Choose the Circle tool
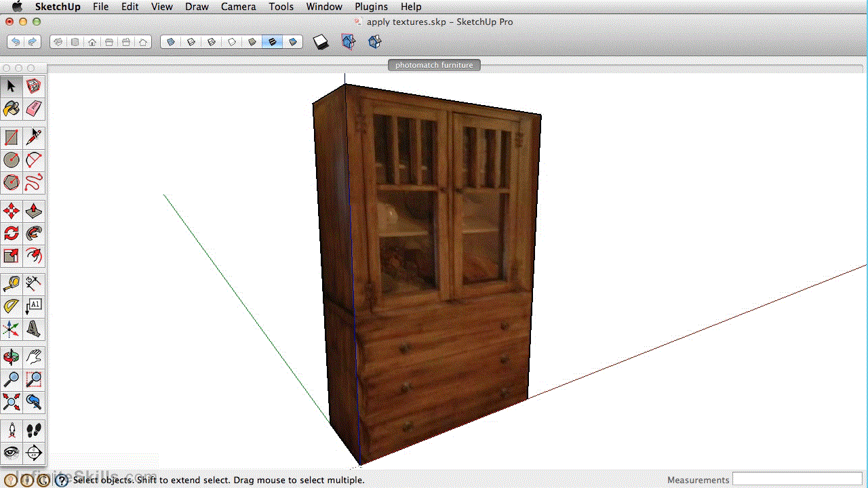This screenshot has height=488, width=868. [x=12, y=160]
